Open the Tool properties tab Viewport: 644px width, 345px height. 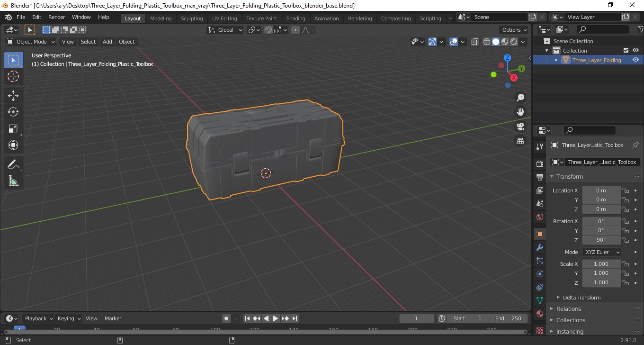point(539,146)
